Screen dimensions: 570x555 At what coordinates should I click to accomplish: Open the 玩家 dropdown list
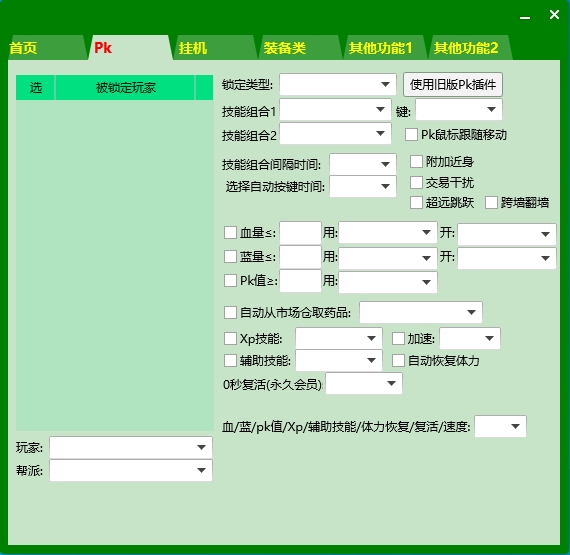tap(131, 447)
